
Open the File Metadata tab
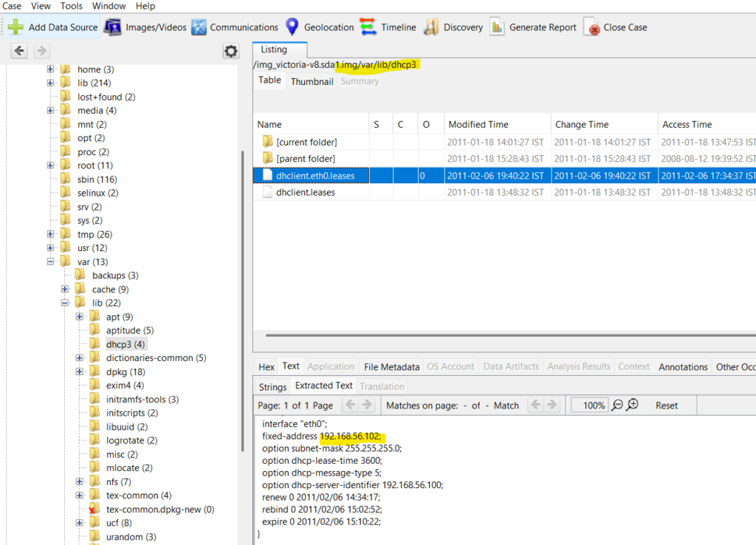coord(391,367)
